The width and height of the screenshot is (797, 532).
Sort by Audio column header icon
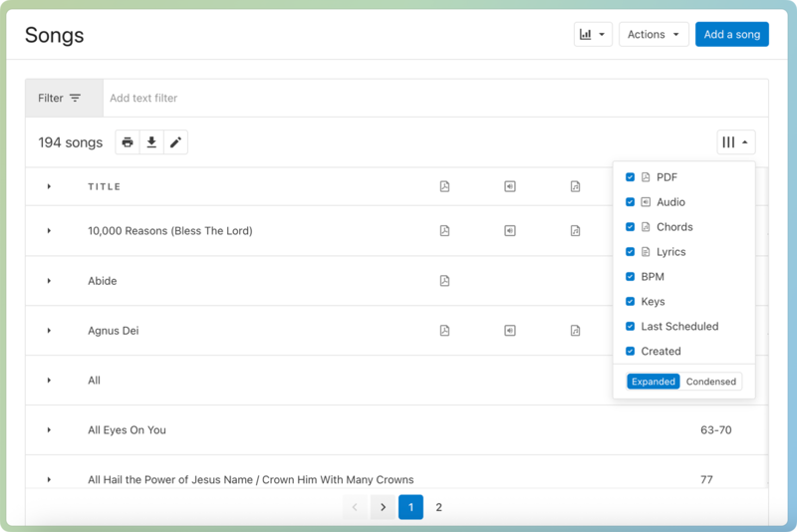[x=510, y=186]
